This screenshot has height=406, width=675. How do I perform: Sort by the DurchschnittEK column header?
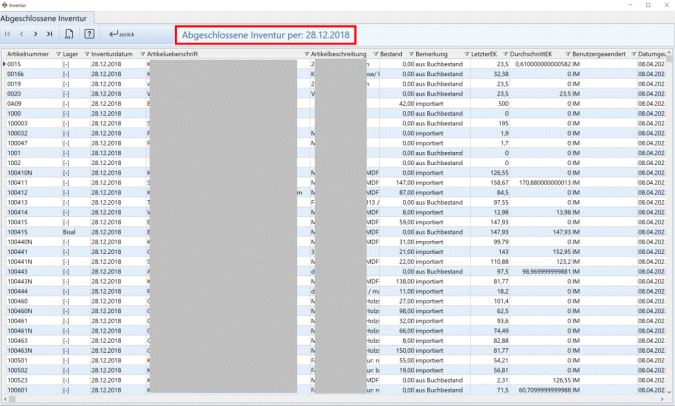pos(530,54)
